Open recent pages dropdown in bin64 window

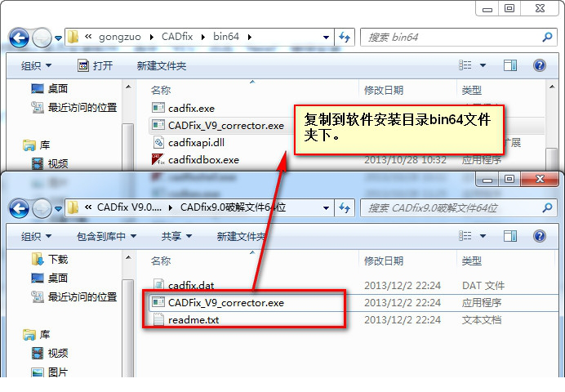tap(58, 38)
